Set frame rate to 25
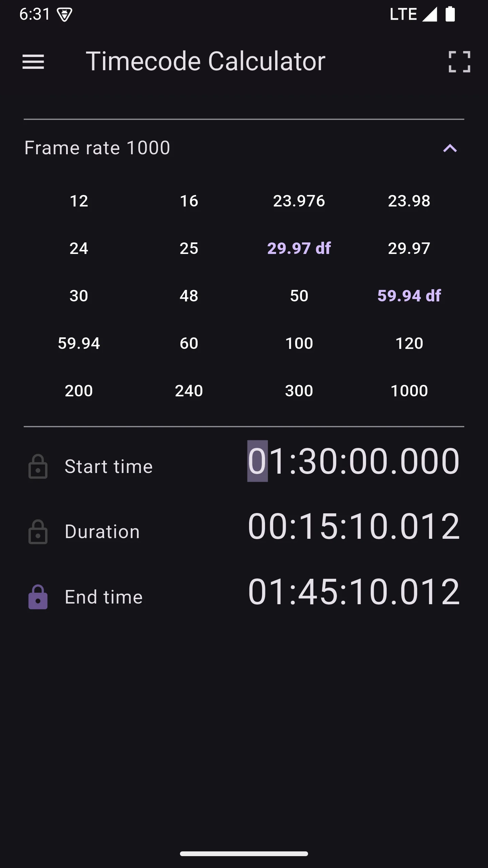 189,248
